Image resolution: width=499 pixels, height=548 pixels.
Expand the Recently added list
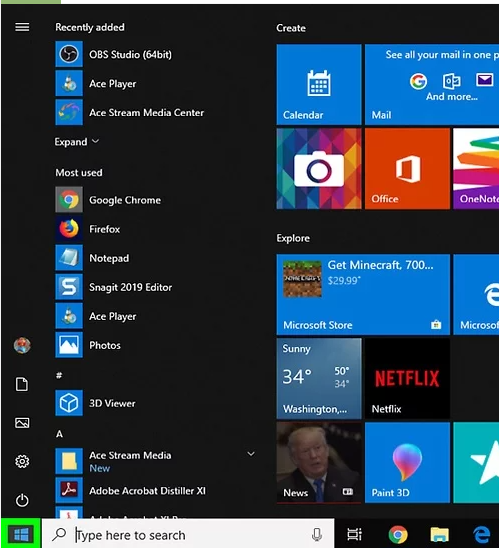pyautogui.click(x=77, y=142)
